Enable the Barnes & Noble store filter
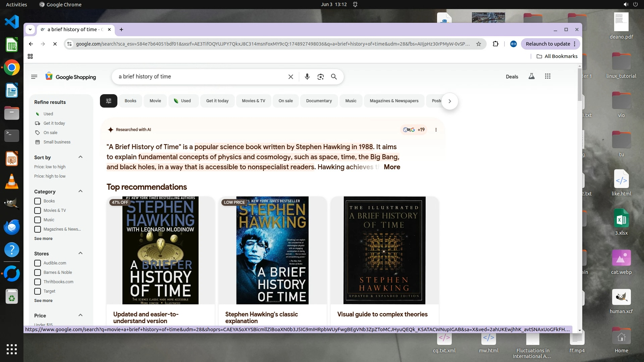The image size is (644, 362). tap(38, 273)
